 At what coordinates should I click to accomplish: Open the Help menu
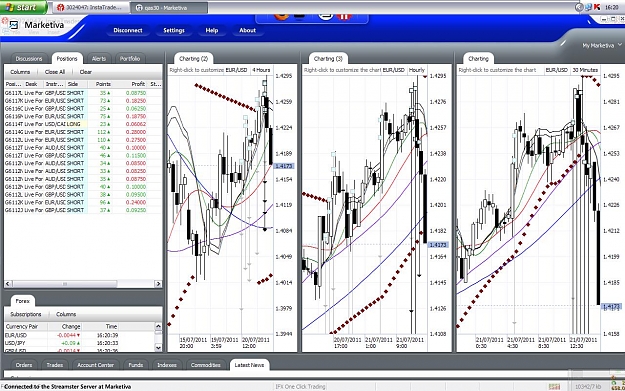212,30
